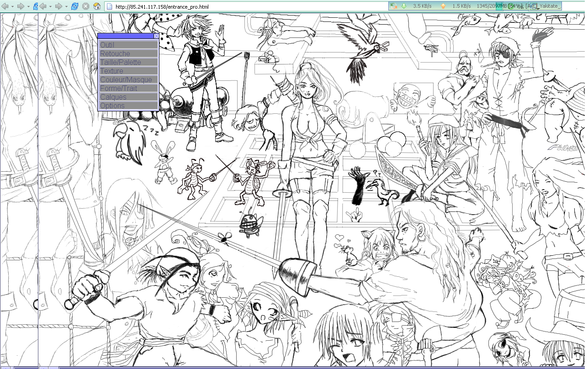
Task: Open the Outil menu in the floating palette
Action: tap(128, 45)
